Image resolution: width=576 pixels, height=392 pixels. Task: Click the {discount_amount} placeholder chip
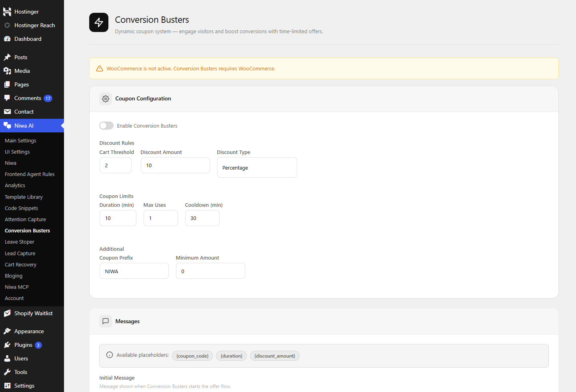pyautogui.click(x=275, y=356)
